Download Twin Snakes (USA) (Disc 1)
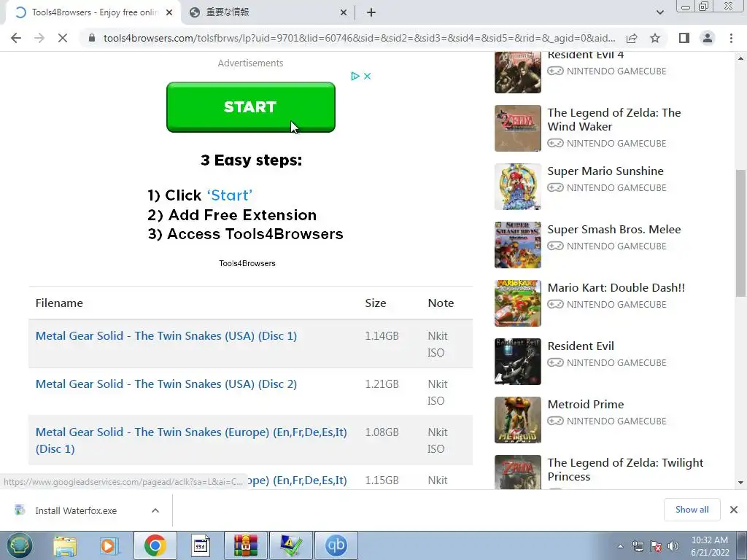 click(166, 335)
